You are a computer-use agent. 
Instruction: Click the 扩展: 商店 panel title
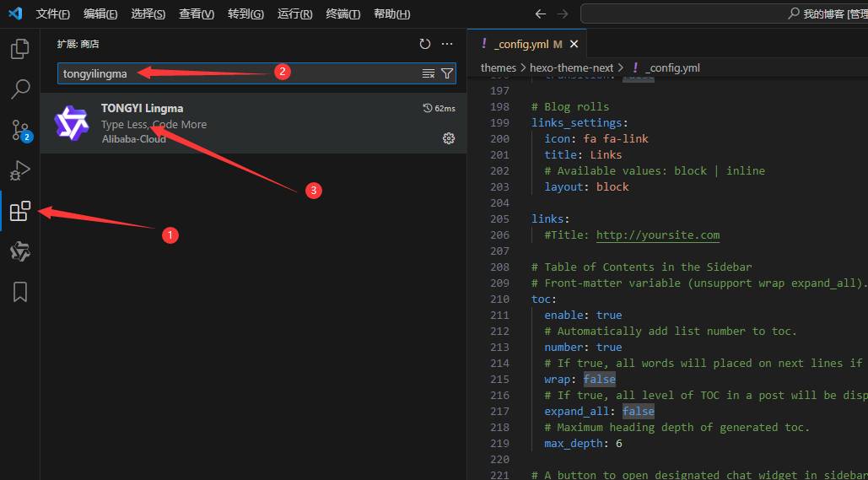tap(78, 44)
